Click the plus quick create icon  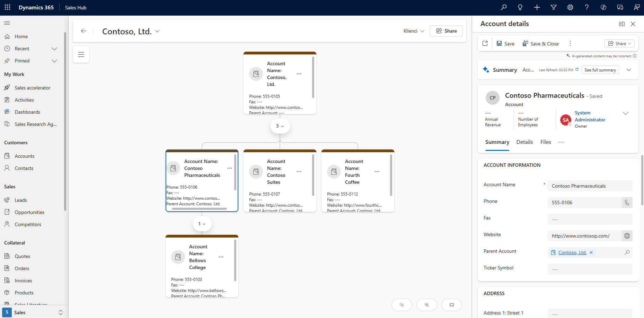coord(537,7)
